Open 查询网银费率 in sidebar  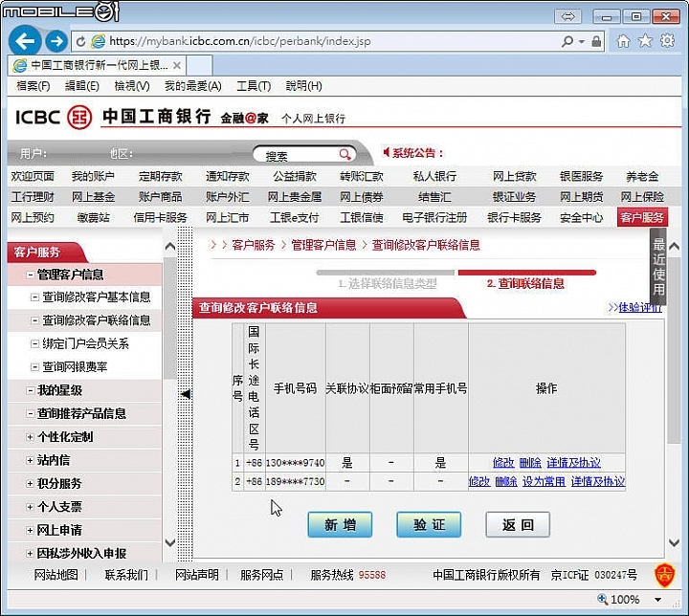click(75, 367)
